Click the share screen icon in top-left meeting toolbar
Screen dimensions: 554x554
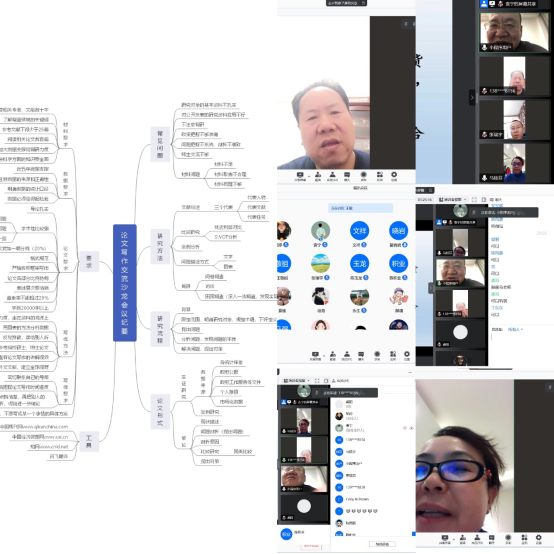300,175
